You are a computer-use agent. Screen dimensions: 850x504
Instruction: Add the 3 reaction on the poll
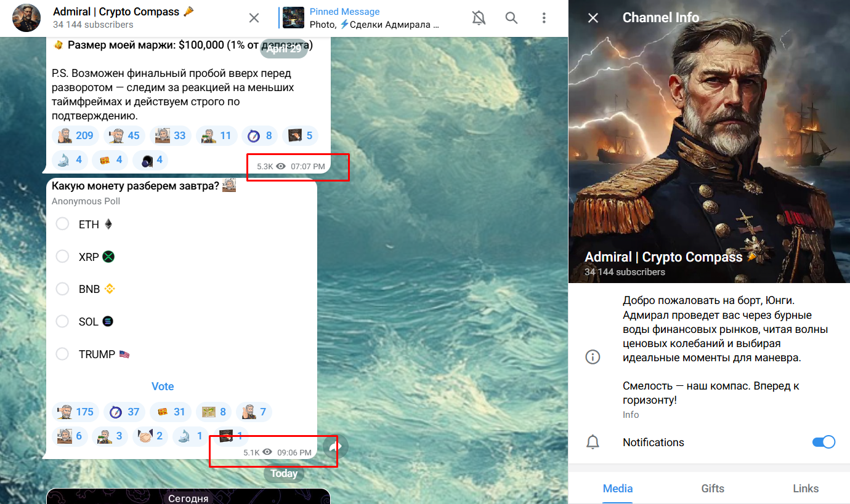pos(110,436)
